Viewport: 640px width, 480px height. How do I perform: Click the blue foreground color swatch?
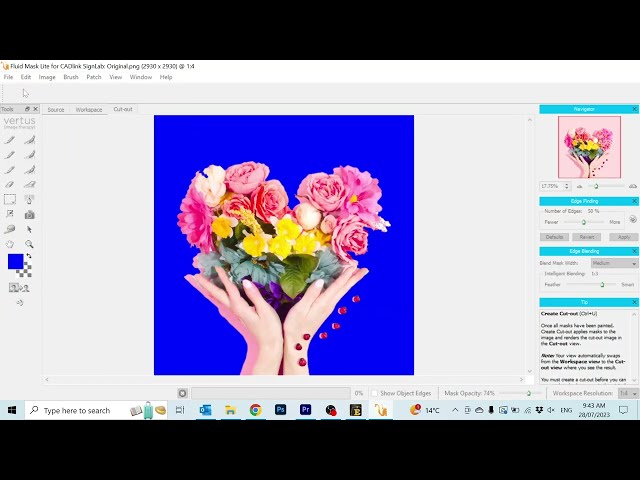[x=16, y=262]
